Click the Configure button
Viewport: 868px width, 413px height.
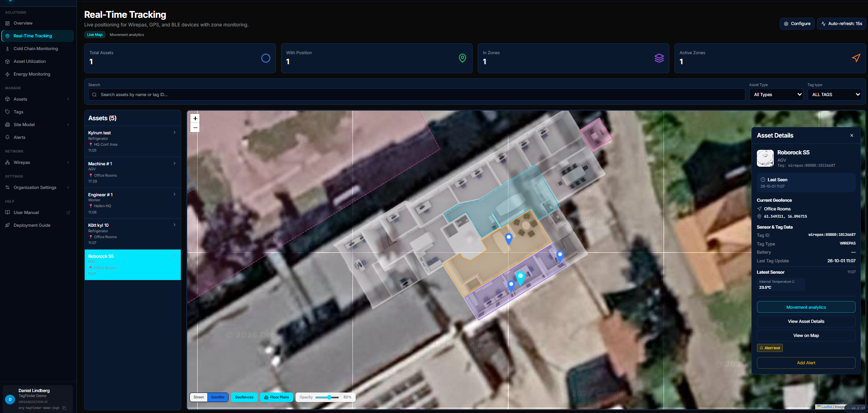(797, 24)
